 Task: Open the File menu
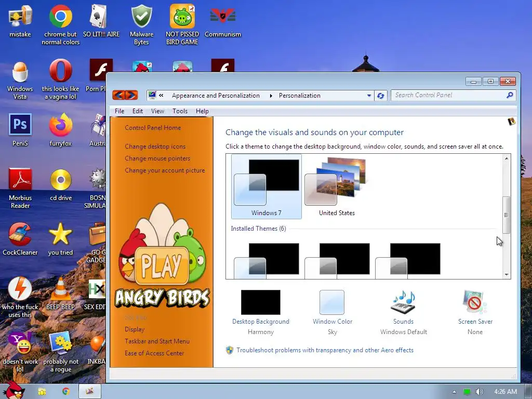119,111
